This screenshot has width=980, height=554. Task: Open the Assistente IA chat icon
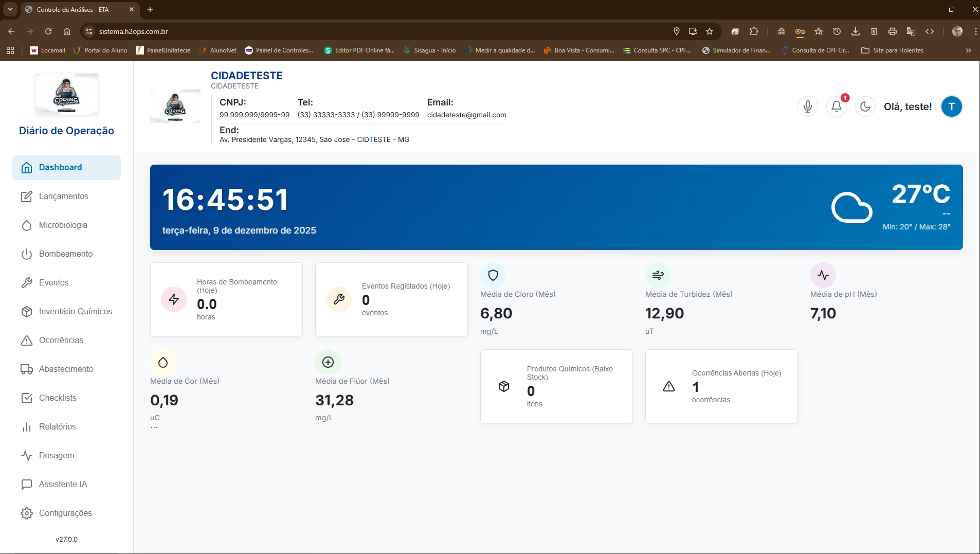26,484
